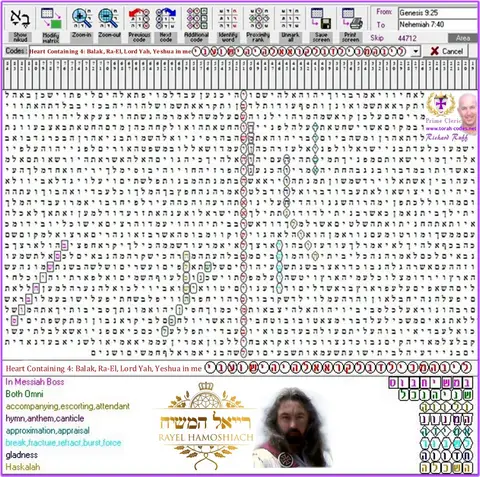Viewport: 480px width, 477px height.
Task: Click the 'approximation,appraisal' legend entry
Action: pyautogui.click(x=48, y=431)
